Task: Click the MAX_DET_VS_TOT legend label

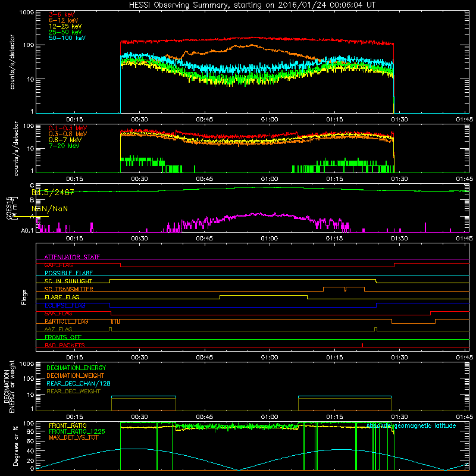Action: 73,437
